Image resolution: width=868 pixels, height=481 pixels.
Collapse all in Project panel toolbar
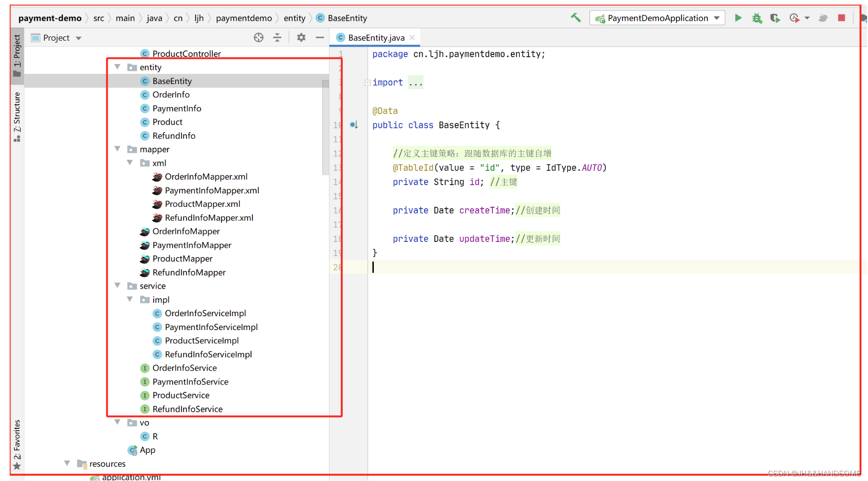click(x=277, y=37)
